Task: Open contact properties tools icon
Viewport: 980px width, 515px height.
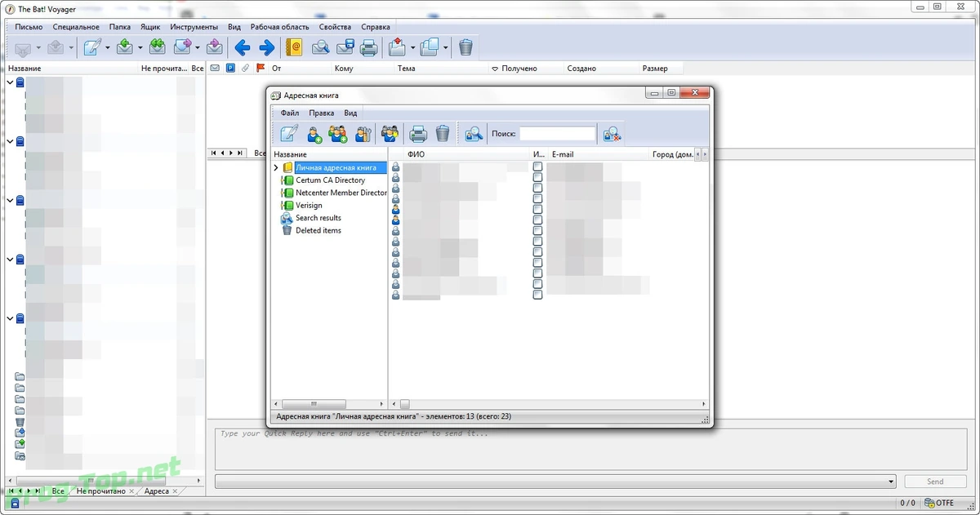Action: (363, 134)
